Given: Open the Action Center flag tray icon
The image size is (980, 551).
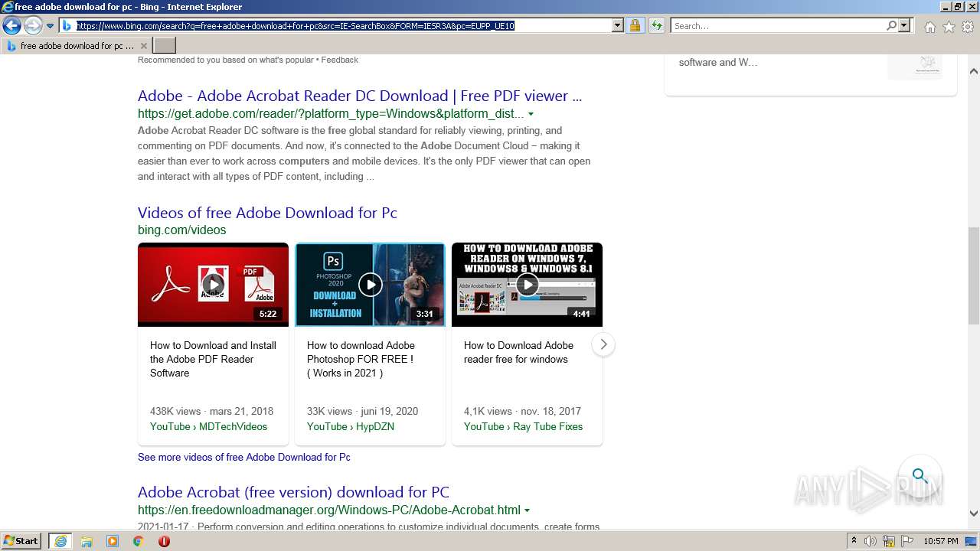Looking at the screenshot, I should click(x=907, y=541).
